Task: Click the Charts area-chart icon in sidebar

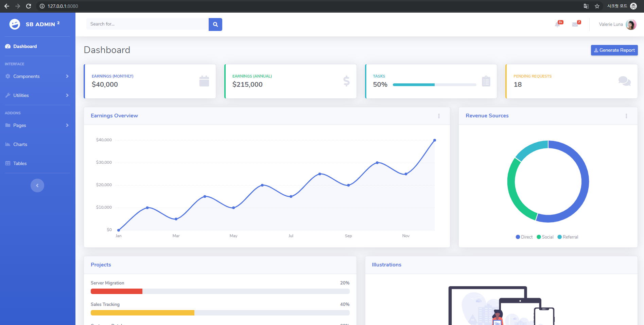Action: (x=8, y=144)
